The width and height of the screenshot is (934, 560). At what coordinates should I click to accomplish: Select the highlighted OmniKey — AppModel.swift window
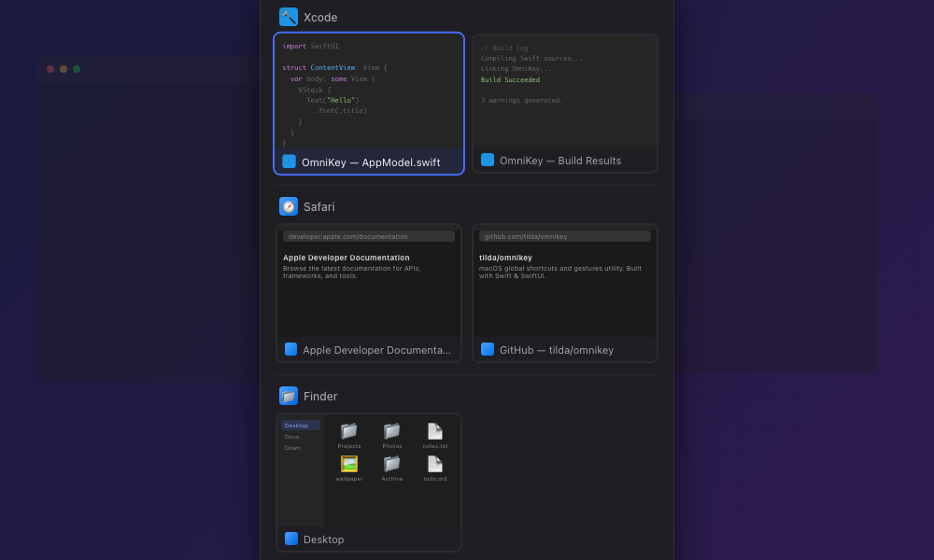368,103
